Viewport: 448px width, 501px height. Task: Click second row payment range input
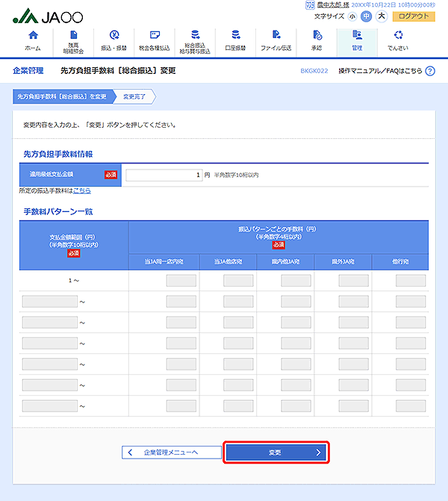[50, 302]
